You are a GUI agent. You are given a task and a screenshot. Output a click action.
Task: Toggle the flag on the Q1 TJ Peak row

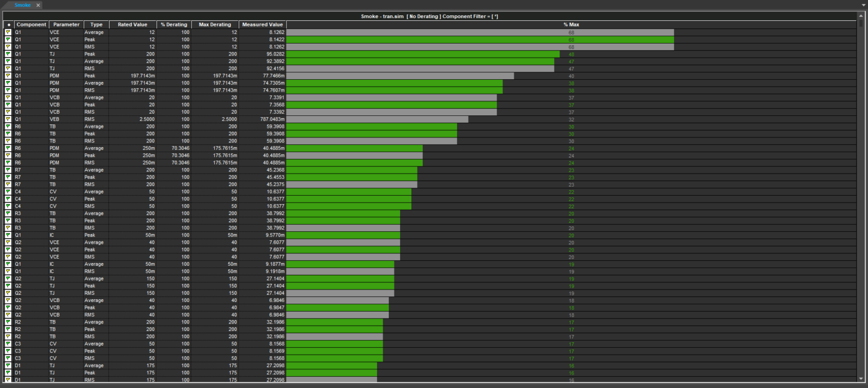8,54
